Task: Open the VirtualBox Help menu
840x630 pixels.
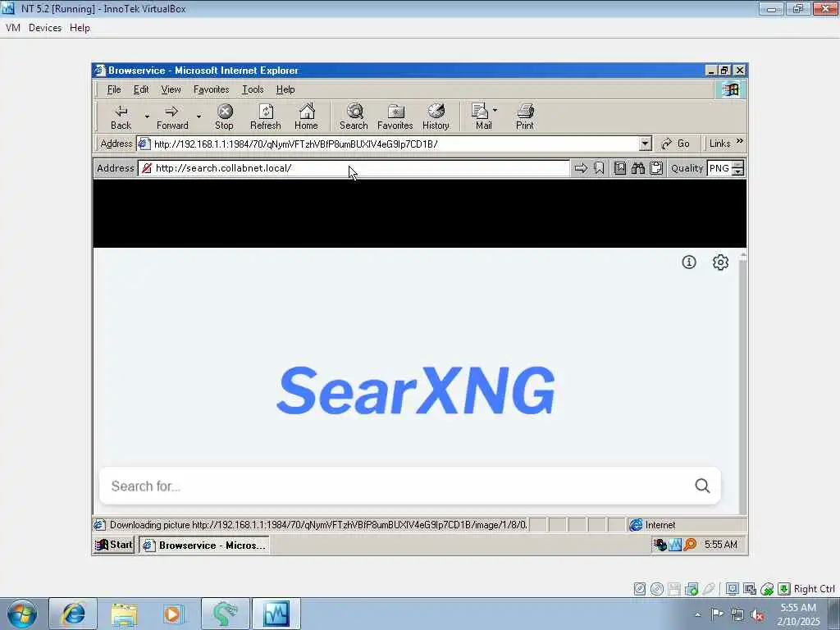Action: 80,28
